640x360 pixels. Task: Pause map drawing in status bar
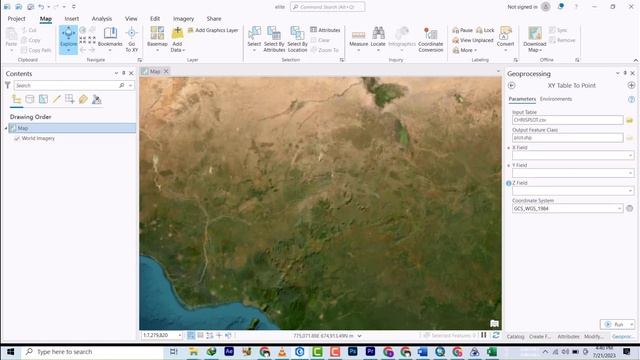pos(484,335)
